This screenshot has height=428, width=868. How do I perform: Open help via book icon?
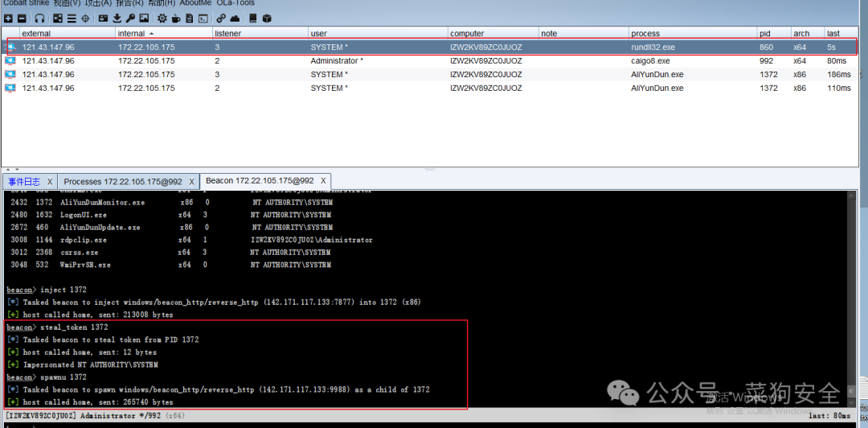pos(253,19)
